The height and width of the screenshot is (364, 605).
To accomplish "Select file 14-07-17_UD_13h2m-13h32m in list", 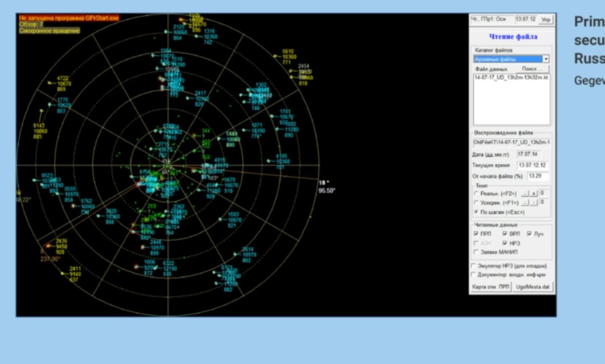I will pyautogui.click(x=511, y=78).
